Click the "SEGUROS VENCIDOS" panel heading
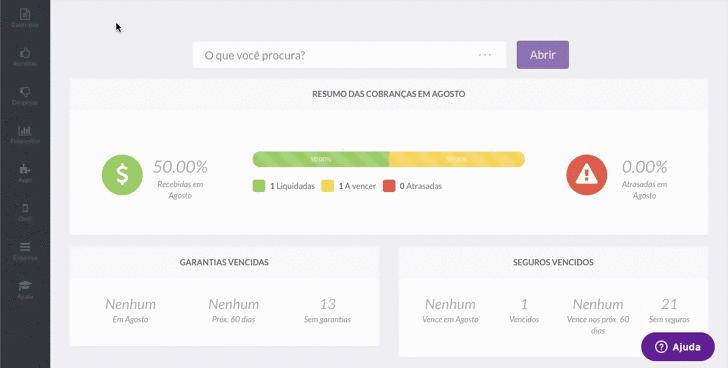 pos(553,262)
